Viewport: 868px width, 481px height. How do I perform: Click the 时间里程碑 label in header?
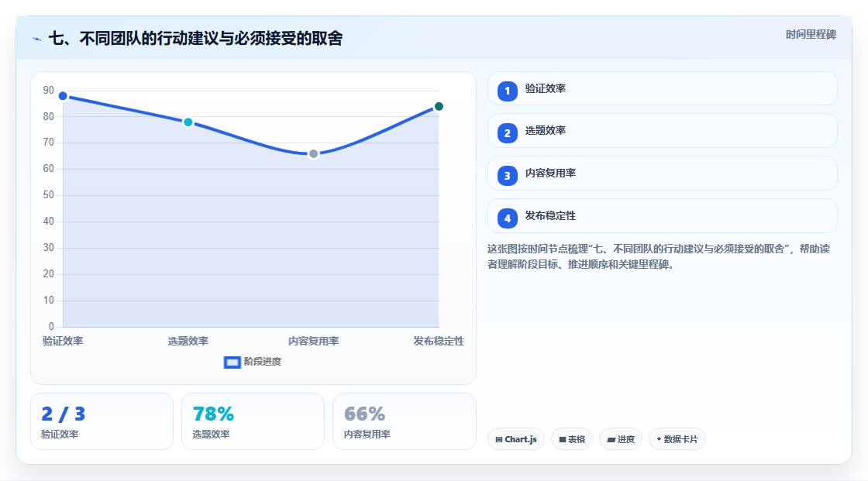click(811, 35)
